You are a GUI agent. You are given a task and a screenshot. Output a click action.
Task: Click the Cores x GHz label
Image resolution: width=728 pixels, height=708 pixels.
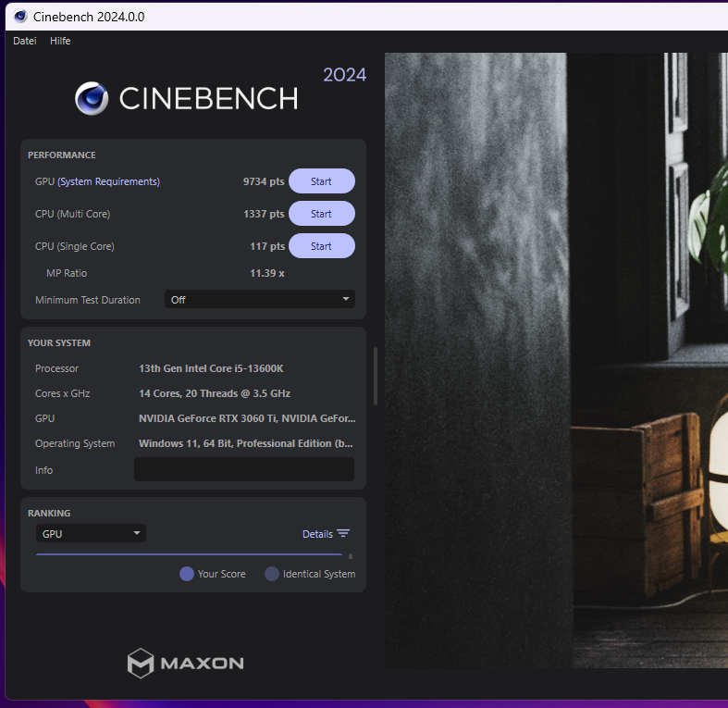point(62,393)
